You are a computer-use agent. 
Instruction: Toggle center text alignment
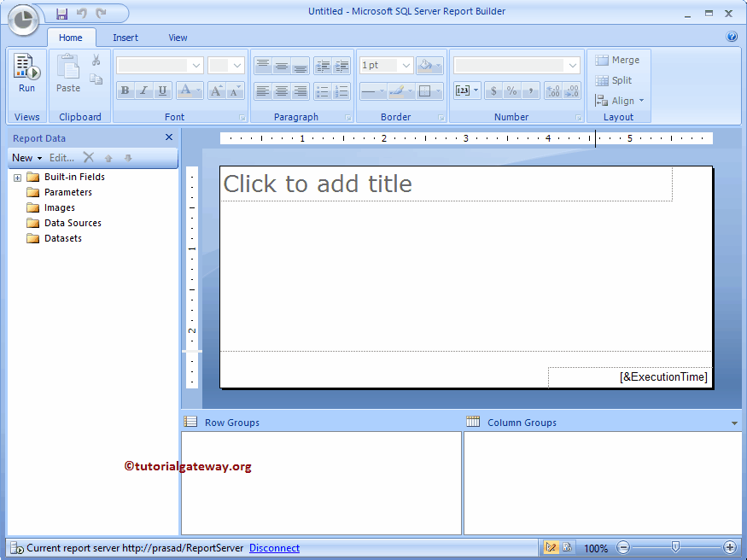(x=282, y=90)
